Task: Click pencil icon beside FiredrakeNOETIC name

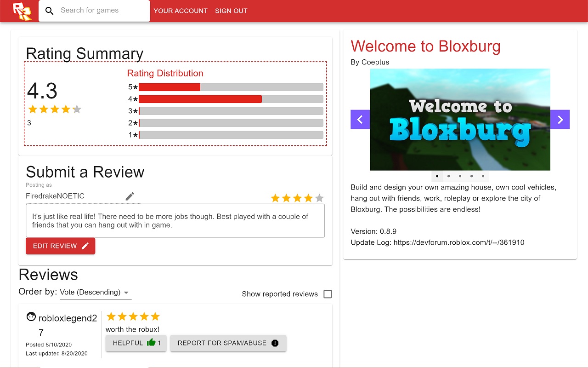Action: (x=130, y=196)
